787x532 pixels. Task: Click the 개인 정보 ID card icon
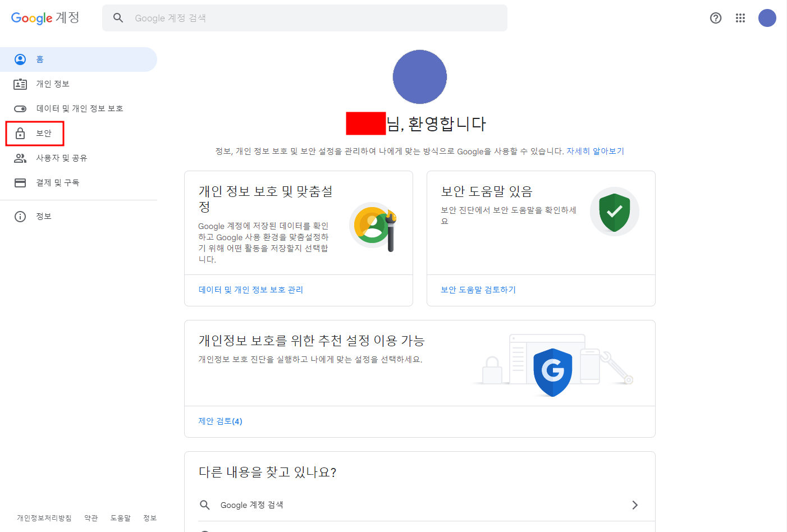pyautogui.click(x=20, y=84)
